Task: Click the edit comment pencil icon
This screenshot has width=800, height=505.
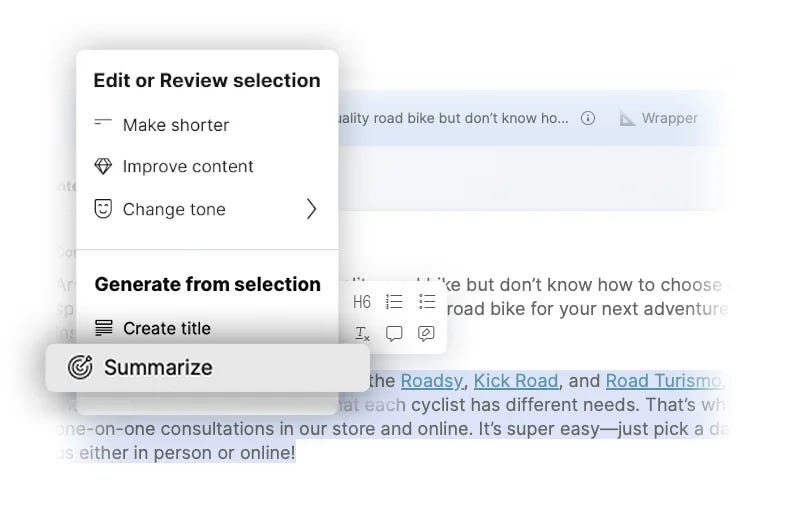Action: [x=426, y=334]
